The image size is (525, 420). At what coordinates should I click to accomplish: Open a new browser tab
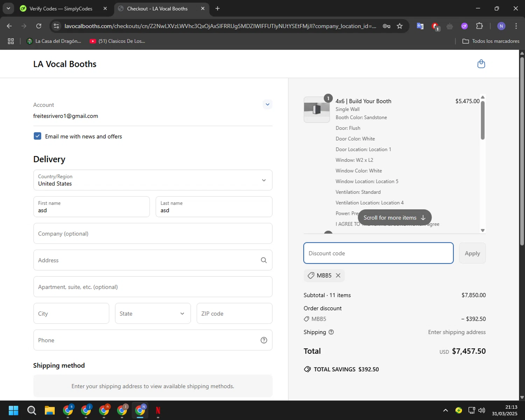click(x=218, y=8)
